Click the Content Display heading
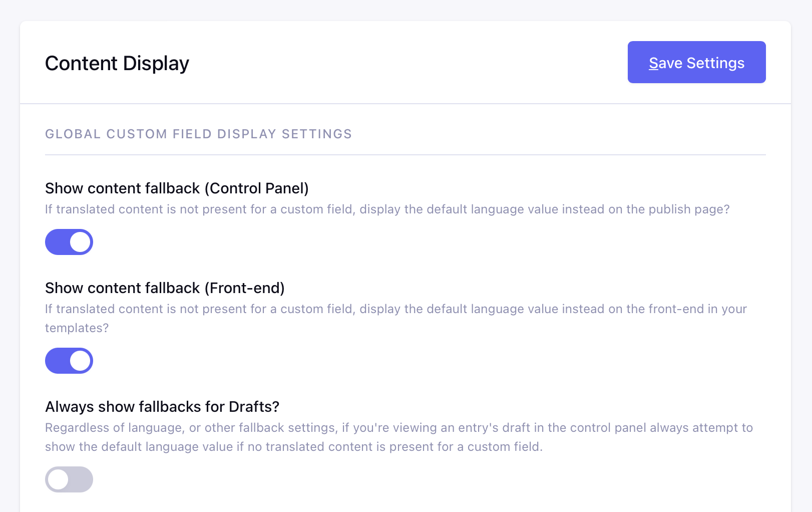Viewport: 812px width, 512px height. [x=117, y=63]
